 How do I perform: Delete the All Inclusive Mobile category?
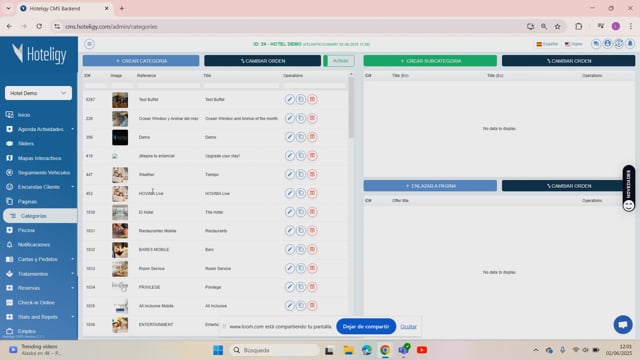click(312, 306)
